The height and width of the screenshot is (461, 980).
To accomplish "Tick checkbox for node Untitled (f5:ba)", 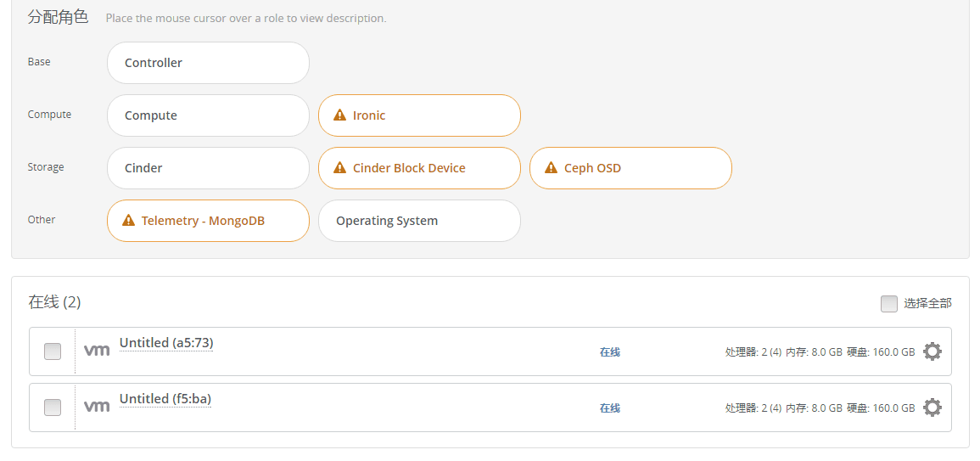I will coord(53,408).
